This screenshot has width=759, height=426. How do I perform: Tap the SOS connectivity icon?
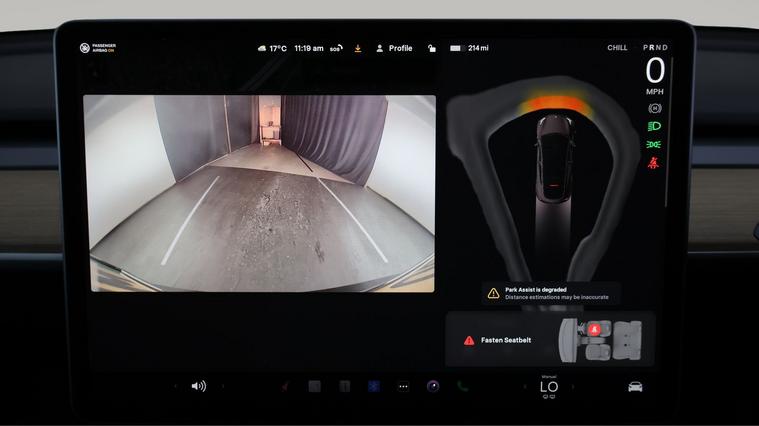click(x=336, y=48)
